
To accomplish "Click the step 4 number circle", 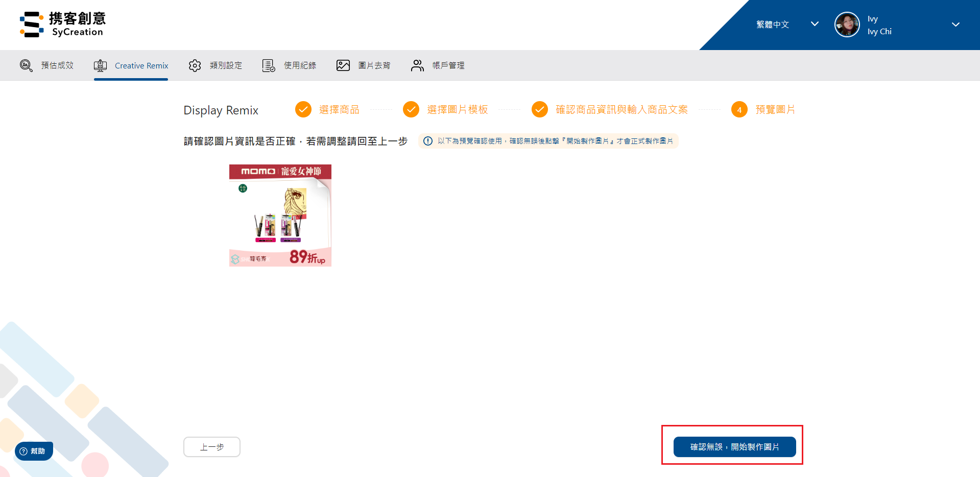I will (739, 109).
